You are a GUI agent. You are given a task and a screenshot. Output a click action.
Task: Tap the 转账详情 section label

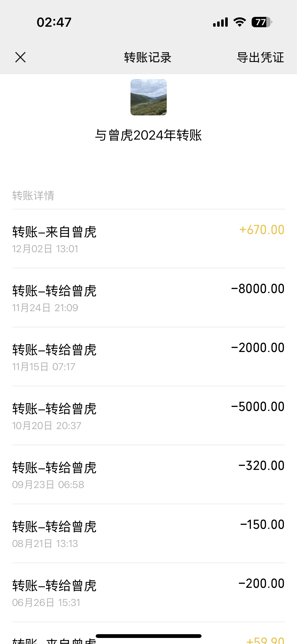tap(33, 196)
